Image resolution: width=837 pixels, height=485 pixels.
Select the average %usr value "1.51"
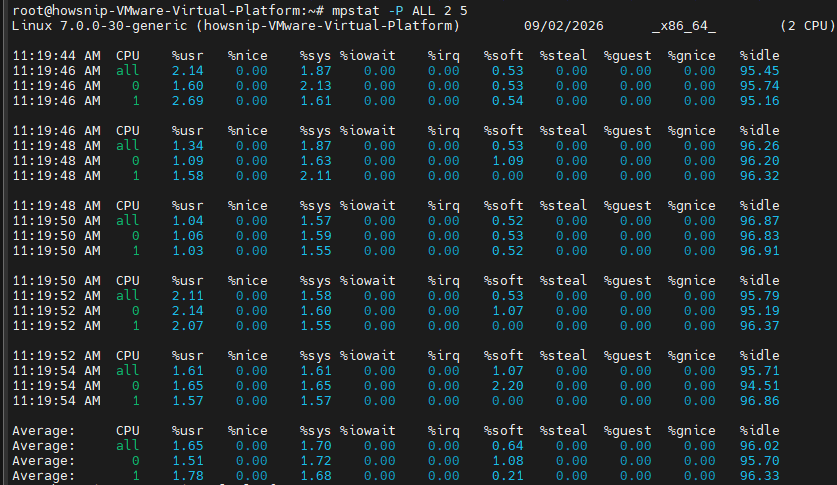(188, 460)
